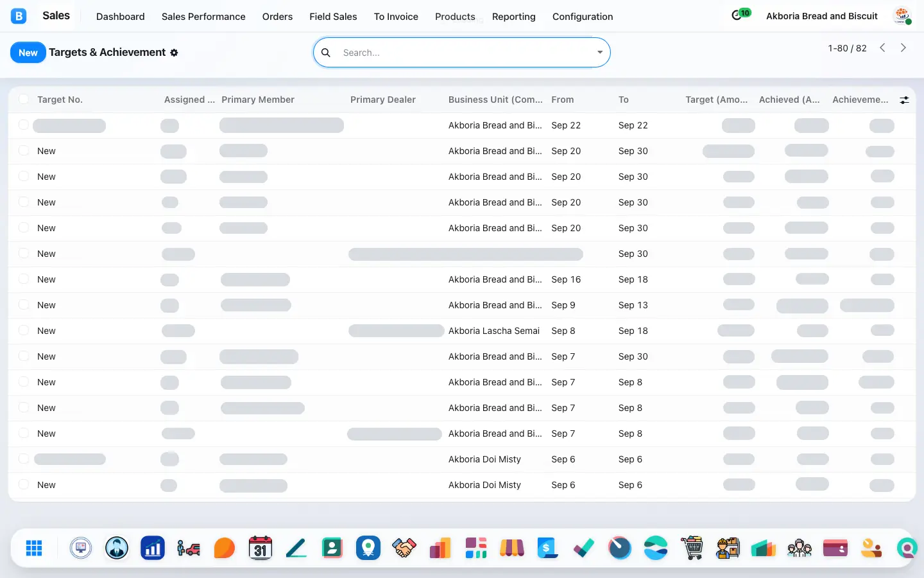Open the shopping cart icon in dock
924x578 pixels.
click(x=692, y=548)
